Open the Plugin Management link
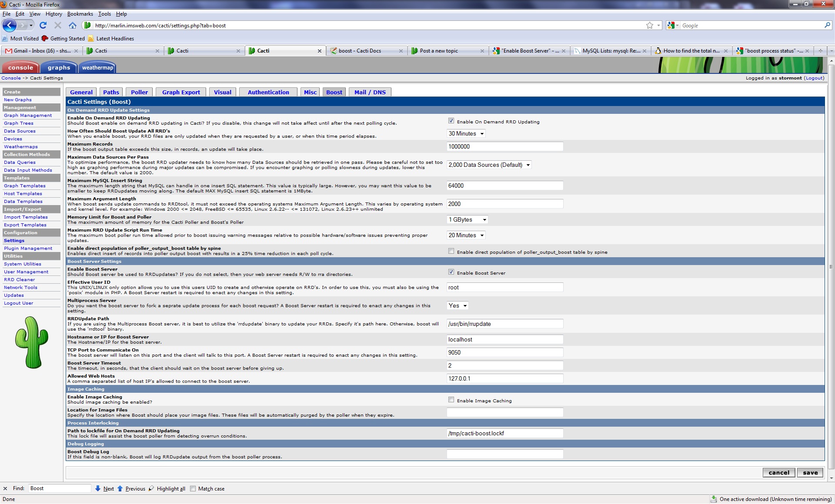 pyautogui.click(x=28, y=248)
